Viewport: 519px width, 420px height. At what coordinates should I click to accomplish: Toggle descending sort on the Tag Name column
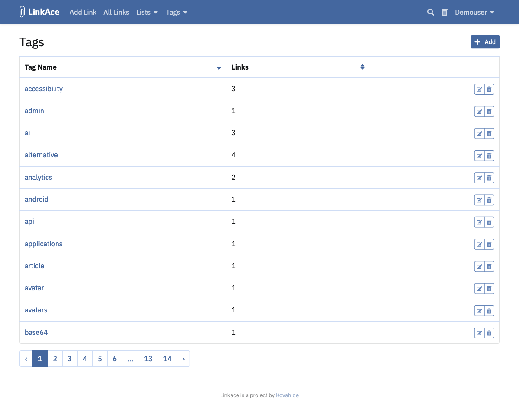click(x=218, y=68)
